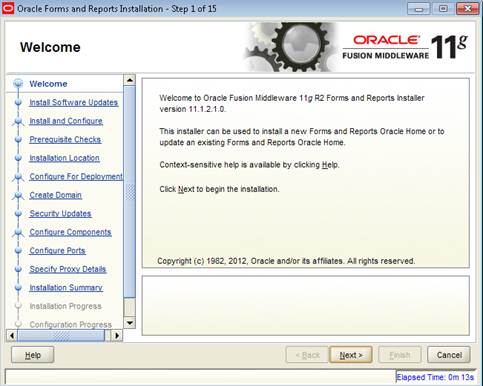Click the Prerequisite Checks step bullet icon
Viewport: 483px width, 386px height.
pos(18,139)
